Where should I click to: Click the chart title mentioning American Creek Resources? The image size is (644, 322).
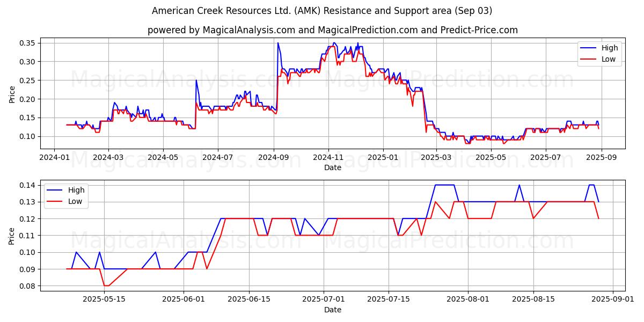(x=322, y=11)
